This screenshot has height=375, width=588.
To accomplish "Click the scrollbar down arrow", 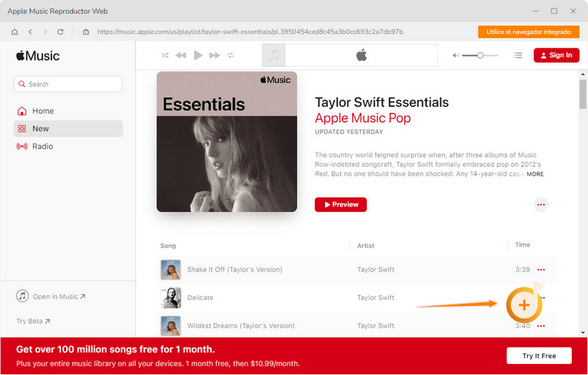I will coord(583,332).
